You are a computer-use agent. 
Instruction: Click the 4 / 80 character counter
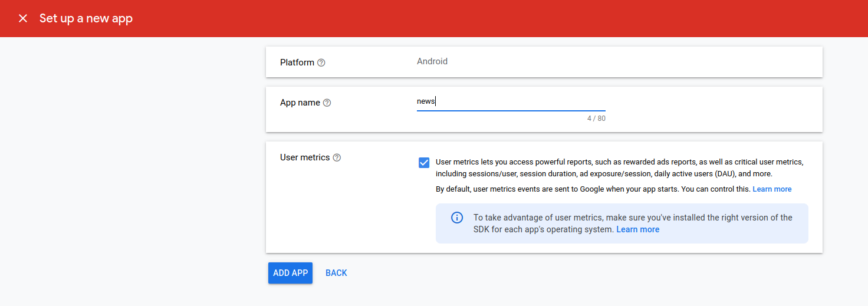coord(596,119)
